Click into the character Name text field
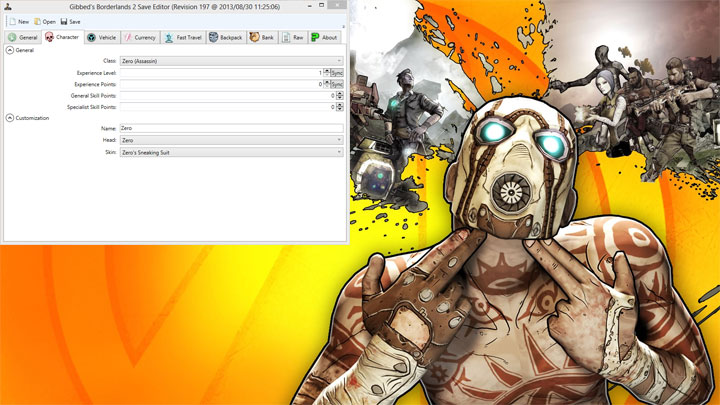The image size is (720, 405). pos(232,129)
